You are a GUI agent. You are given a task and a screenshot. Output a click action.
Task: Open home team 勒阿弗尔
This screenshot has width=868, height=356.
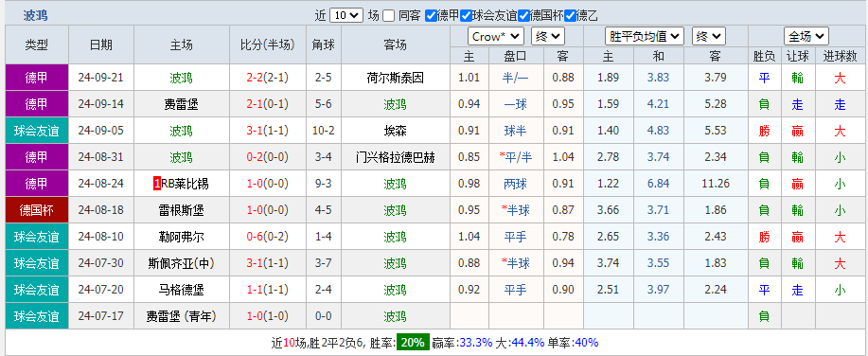pos(182,237)
